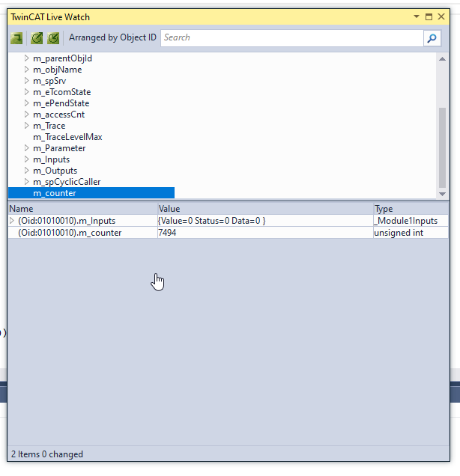This screenshot has height=476, width=460.
Task: Expand the m_Outputs tree node
Action: [x=26, y=171]
